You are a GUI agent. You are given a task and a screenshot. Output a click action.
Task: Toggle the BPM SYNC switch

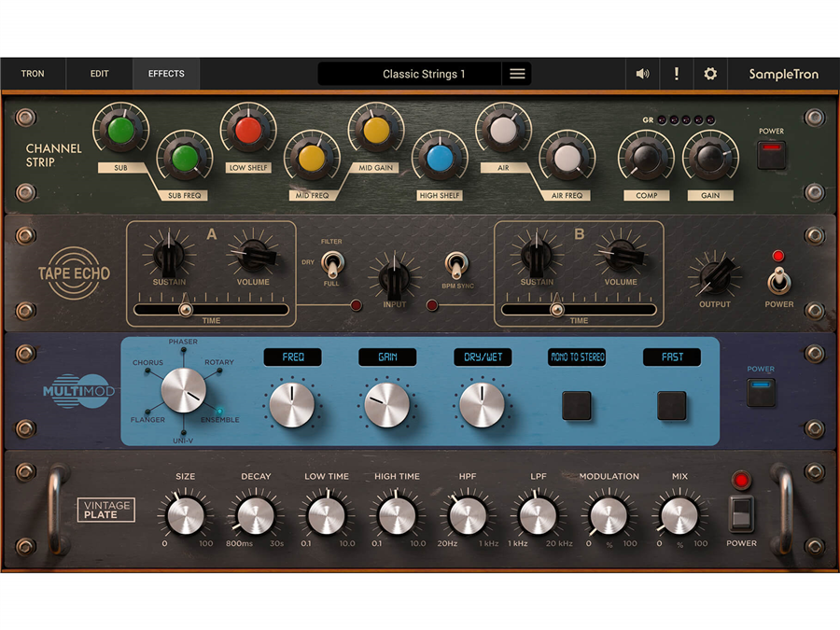click(x=457, y=263)
